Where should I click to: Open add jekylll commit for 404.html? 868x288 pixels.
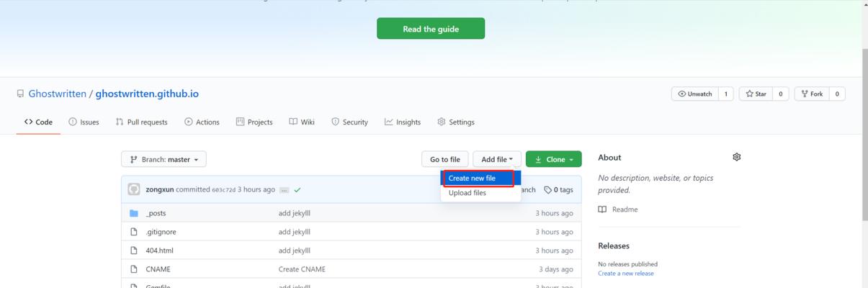click(295, 251)
